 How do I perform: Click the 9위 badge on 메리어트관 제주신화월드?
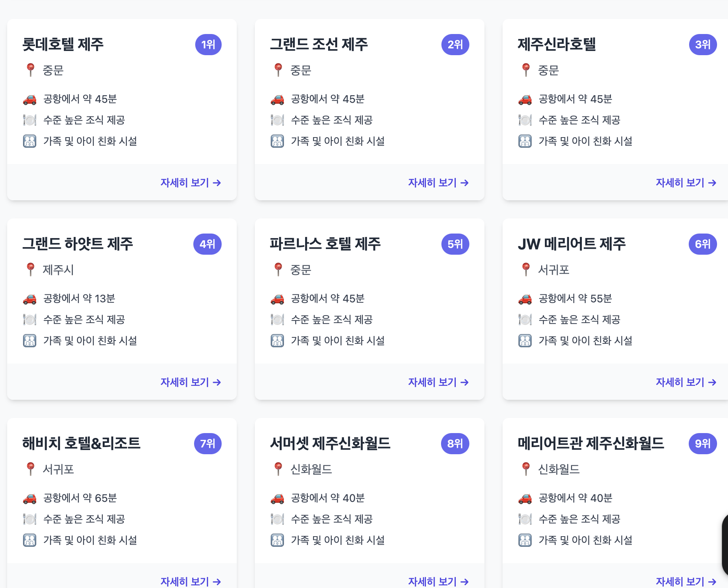(x=703, y=444)
